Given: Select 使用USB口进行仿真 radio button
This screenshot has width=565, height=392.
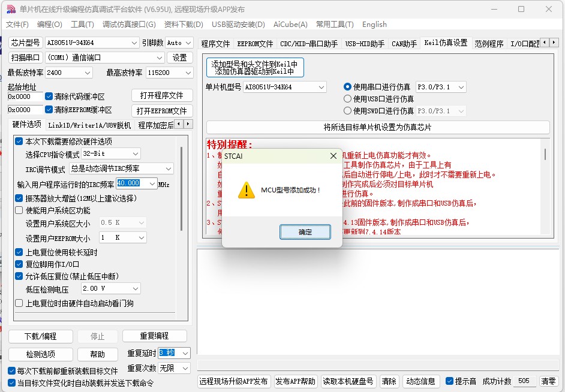Looking at the screenshot, I should (347, 99).
